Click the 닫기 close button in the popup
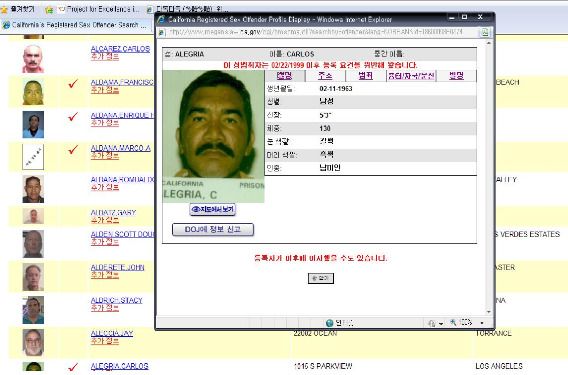The image size is (568, 375). tap(321, 278)
